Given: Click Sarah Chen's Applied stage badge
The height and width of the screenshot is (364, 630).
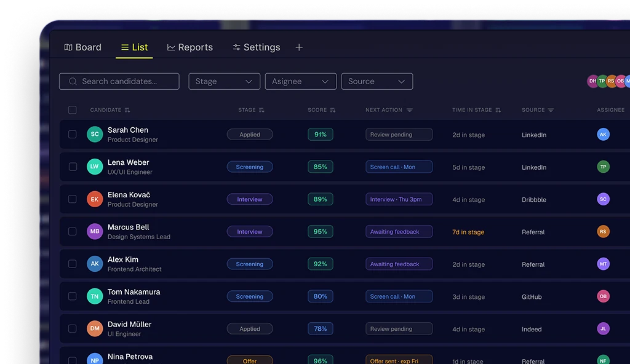Looking at the screenshot, I should [250, 134].
